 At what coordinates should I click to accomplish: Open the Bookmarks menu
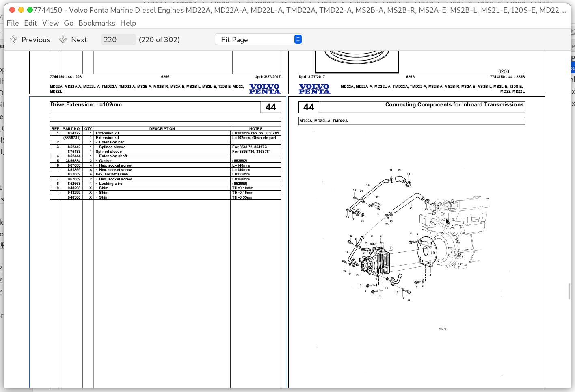[97, 23]
